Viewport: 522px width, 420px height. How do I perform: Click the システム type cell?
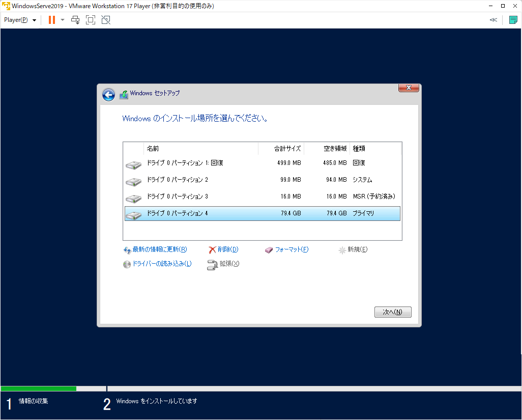(362, 180)
